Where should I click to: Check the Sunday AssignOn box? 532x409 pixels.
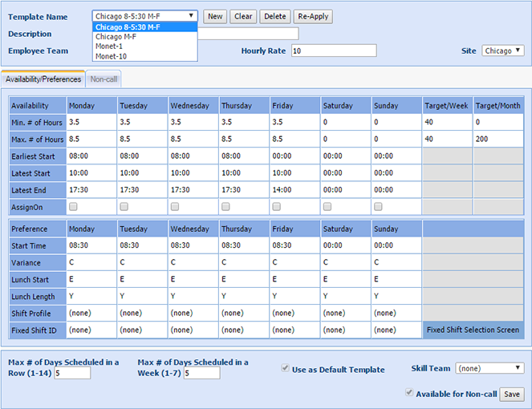point(378,207)
